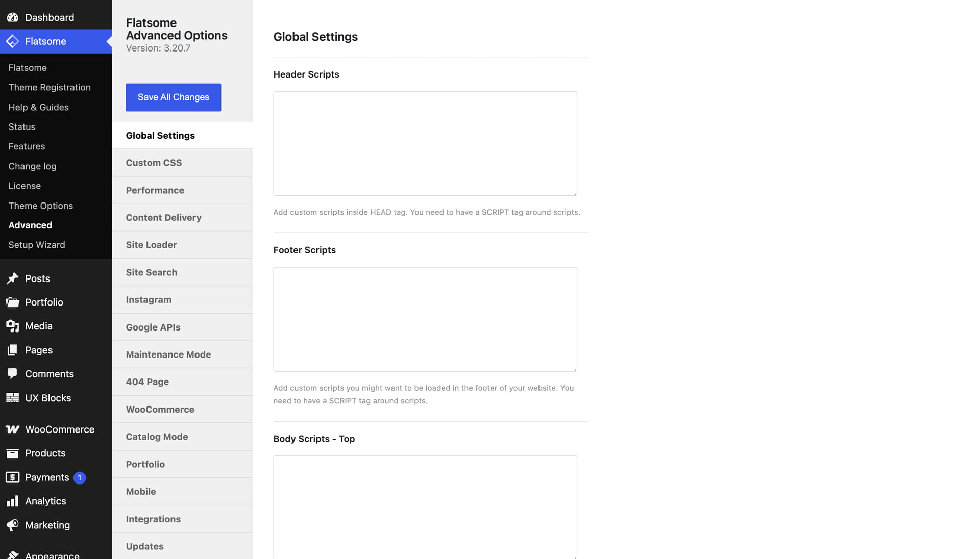Screen dimensions: 980x559
Task: Click the Dashboard gauge icon
Action: pos(13,17)
